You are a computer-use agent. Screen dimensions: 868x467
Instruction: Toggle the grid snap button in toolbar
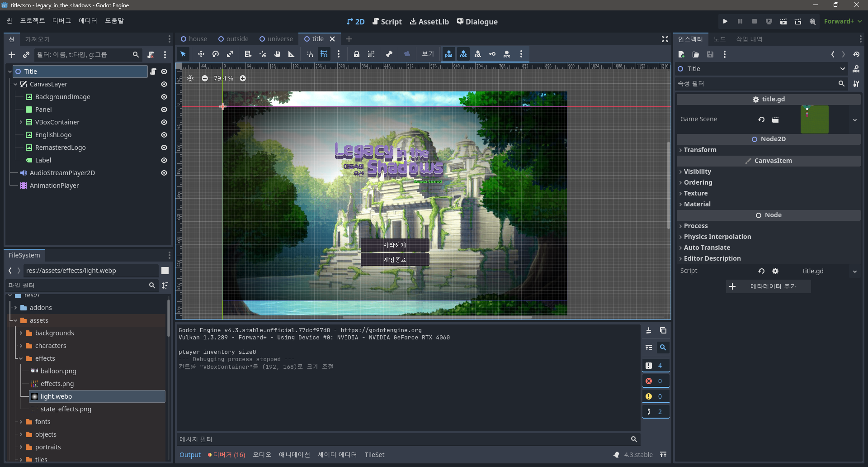pyautogui.click(x=324, y=54)
